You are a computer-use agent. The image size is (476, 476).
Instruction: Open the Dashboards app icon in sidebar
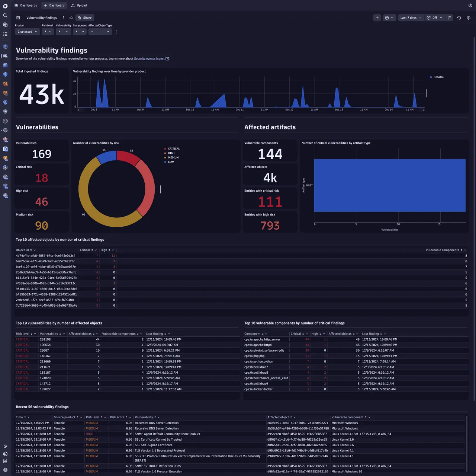pos(5,56)
